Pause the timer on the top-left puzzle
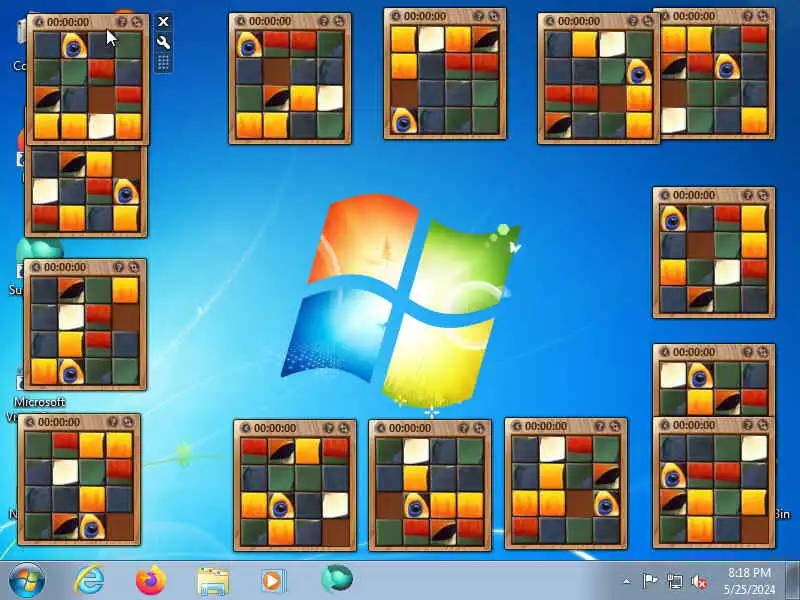Viewport: 800px width, 600px height. (x=39, y=22)
